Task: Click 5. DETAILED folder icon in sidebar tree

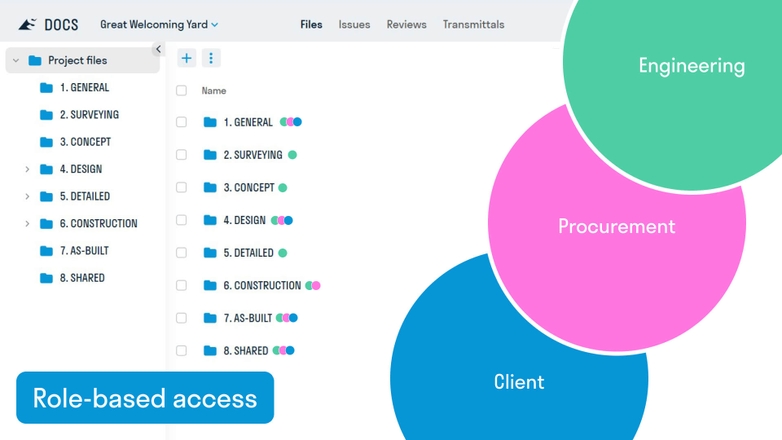Action: point(46,197)
